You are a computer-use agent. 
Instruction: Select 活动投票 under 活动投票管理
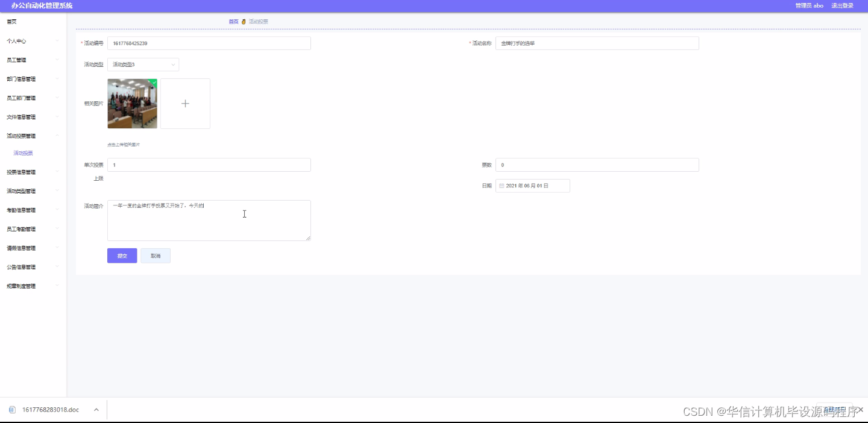coord(22,152)
